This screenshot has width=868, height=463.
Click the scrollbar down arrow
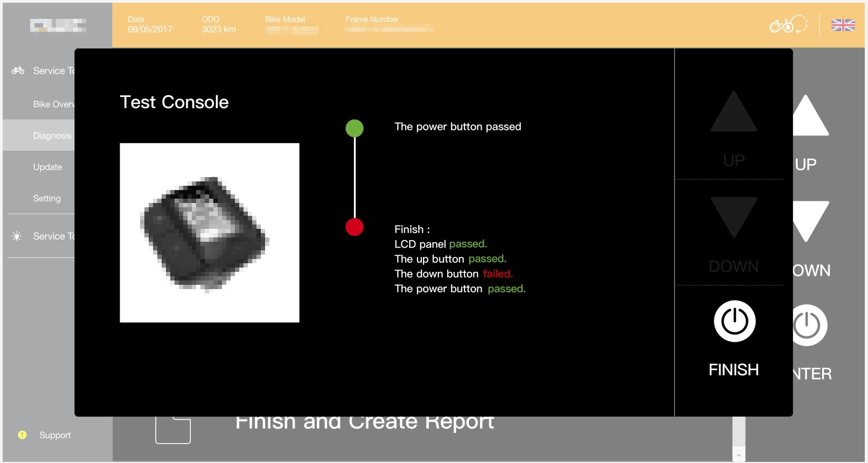(739, 455)
